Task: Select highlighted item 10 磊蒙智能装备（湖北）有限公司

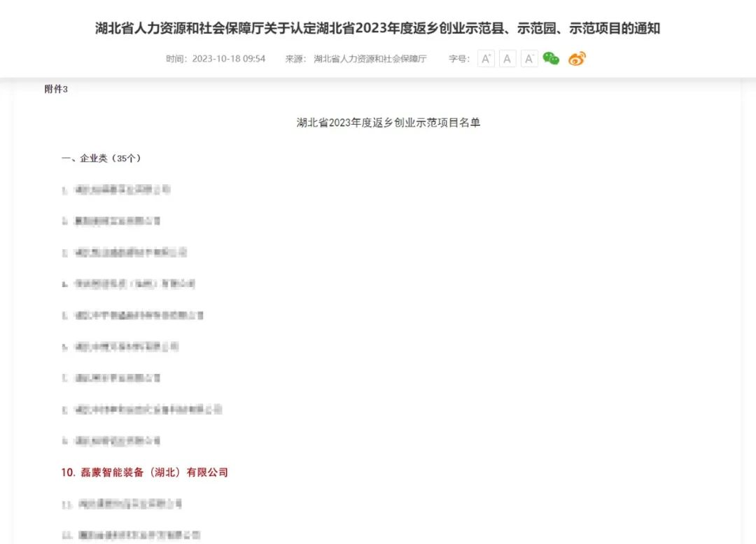Action: (145, 473)
